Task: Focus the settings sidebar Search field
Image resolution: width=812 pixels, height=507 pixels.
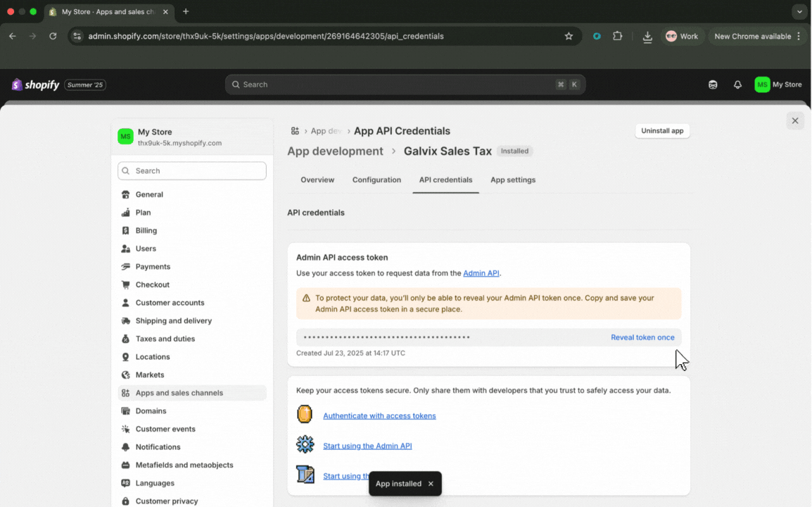Action: [x=192, y=170]
